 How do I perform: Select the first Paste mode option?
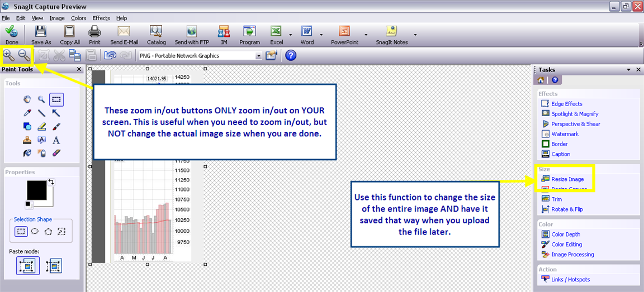click(28, 266)
